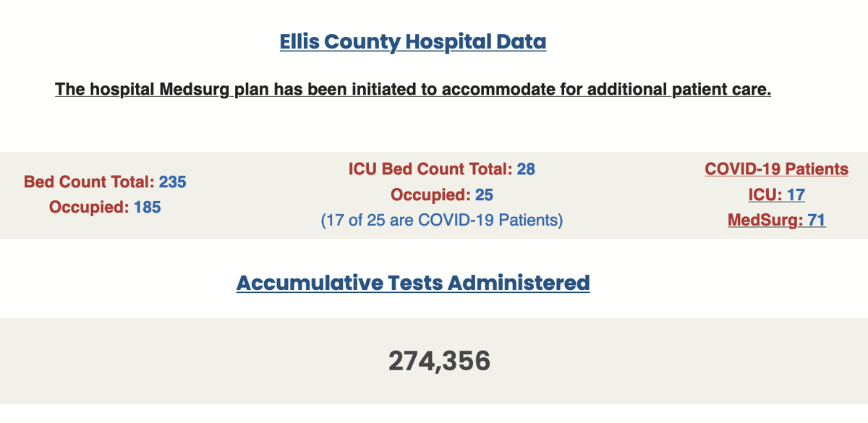Viewport: 868px width, 423px height.
Task: Click the Accumulative Tests Administered heading
Action: click(413, 282)
